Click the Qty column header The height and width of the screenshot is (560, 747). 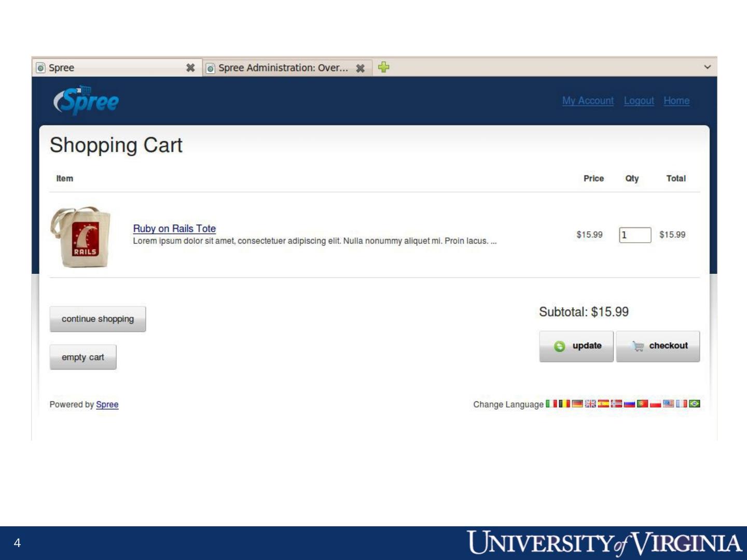click(632, 178)
